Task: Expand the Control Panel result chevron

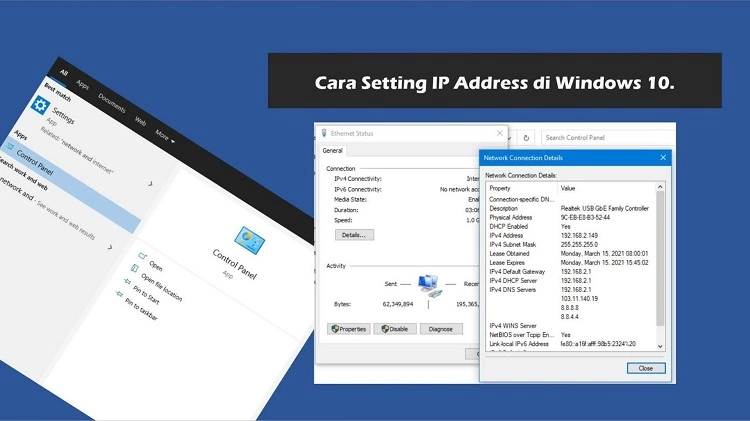Action: click(150, 183)
